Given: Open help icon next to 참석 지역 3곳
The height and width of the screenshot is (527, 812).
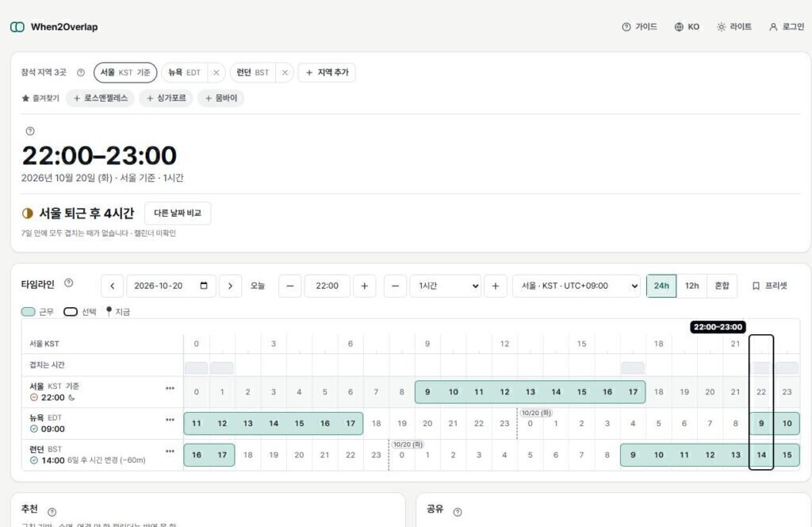Looking at the screenshot, I should click(x=81, y=72).
